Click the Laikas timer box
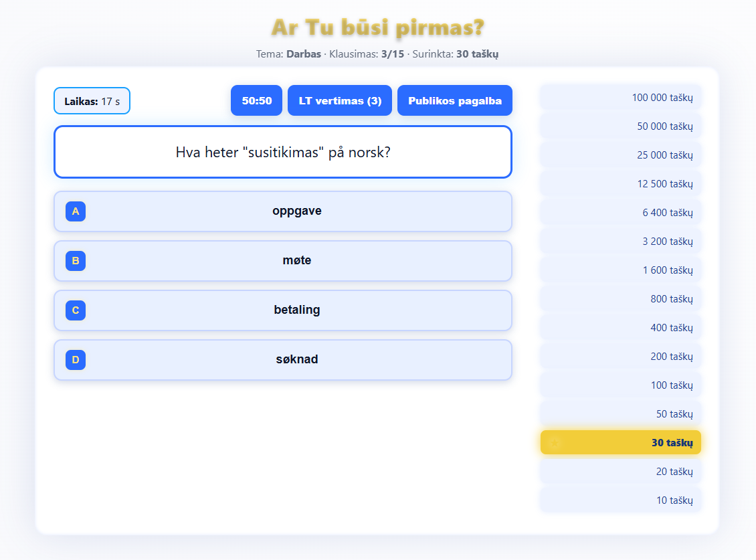Screen dimensions: 756x560 [x=92, y=101]
